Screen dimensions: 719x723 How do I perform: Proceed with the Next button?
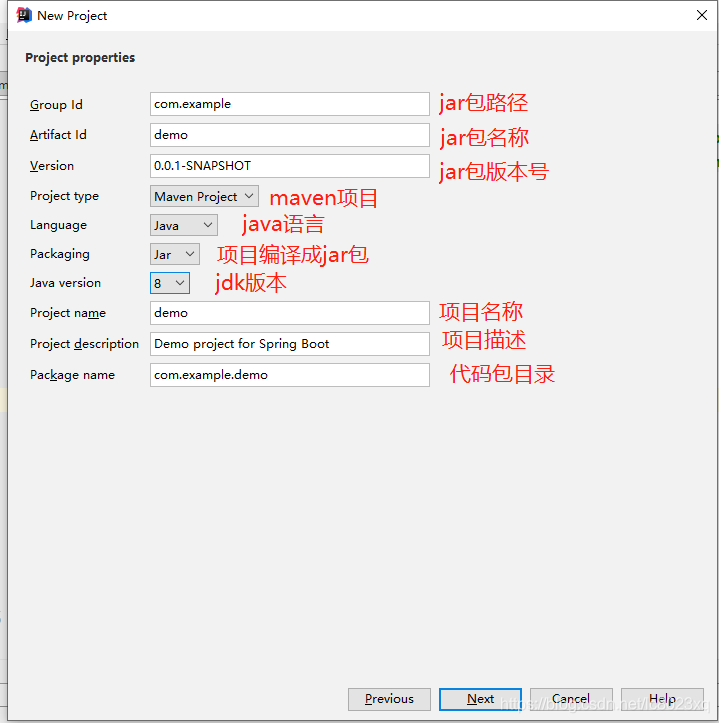coord(480,699)
